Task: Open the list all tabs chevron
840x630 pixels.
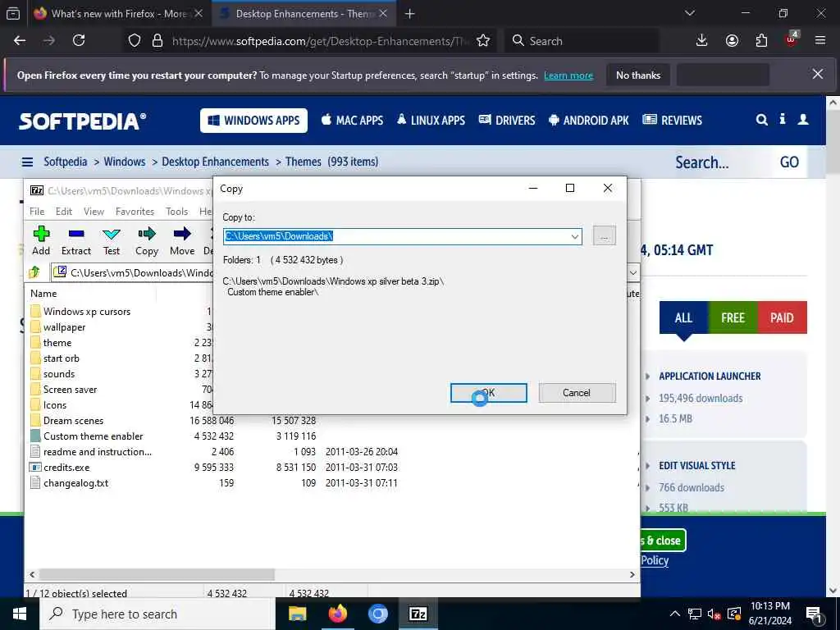Action: 690,13
